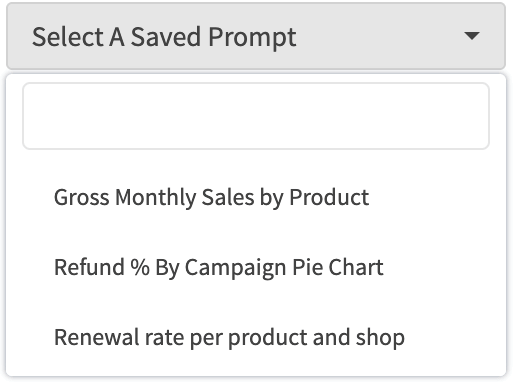Close the saved prompt list via triangle arrow

(x=472, y=36)
